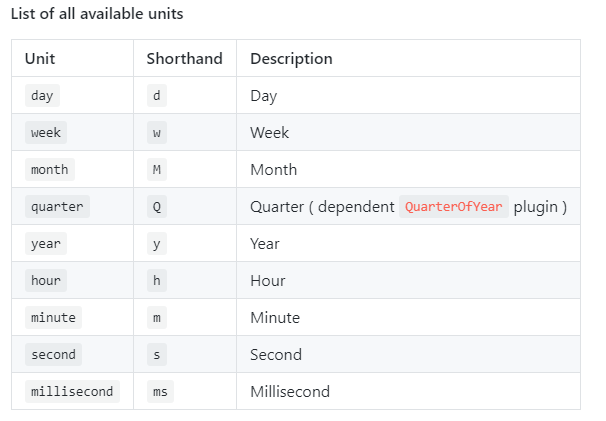Click the 'd' shorthand code
The height and width of the screenshot is (421, 606).
pos(157,95)
